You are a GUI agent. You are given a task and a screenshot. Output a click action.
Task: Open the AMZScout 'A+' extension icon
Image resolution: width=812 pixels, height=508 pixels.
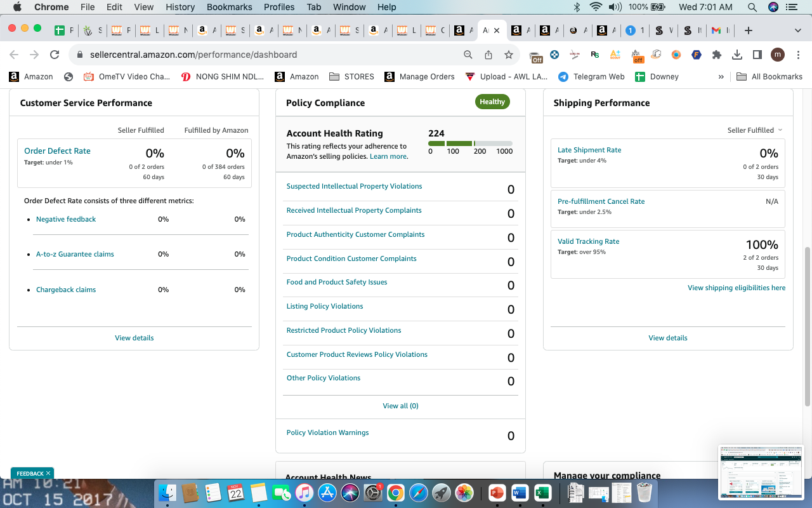615,55
